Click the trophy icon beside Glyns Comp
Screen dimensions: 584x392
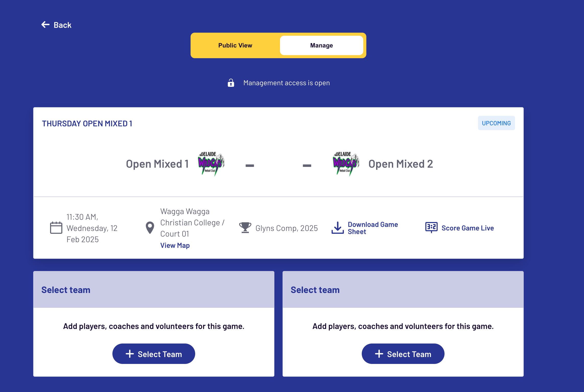[x=245, y=228]
